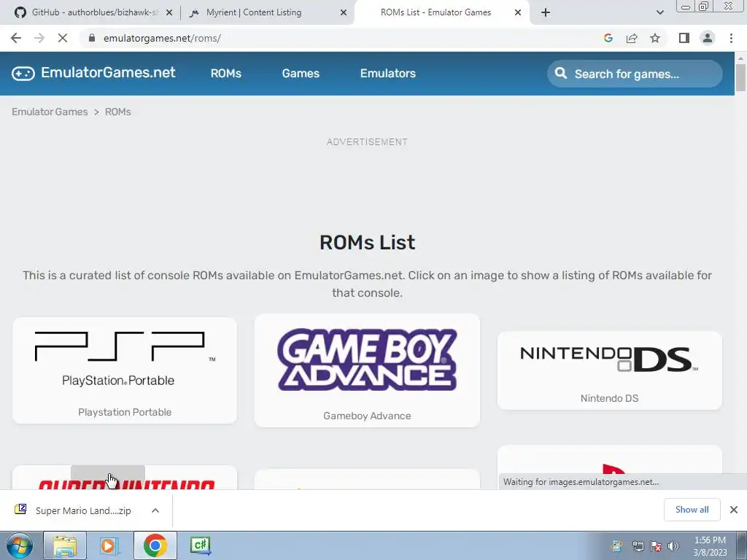Image resolution: width=747 pixels, height=560 pixels.
Task: Close the downloads bar
Action: (734, 510)
